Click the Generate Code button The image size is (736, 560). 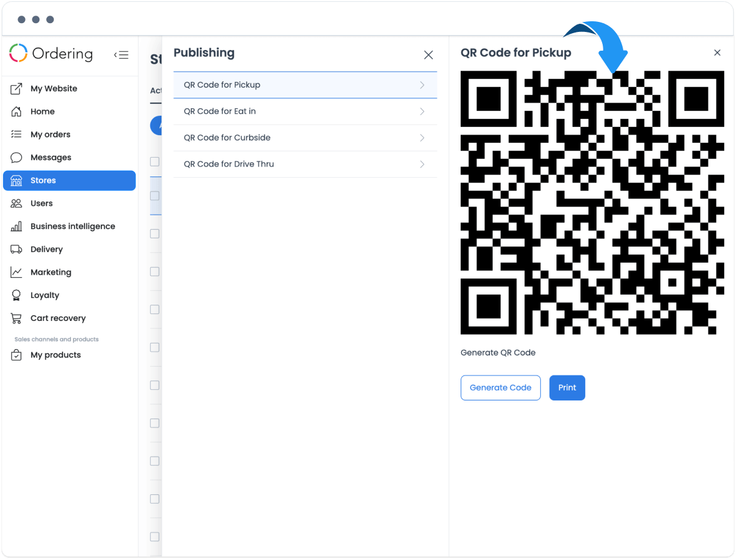click(x=501, y=388)
